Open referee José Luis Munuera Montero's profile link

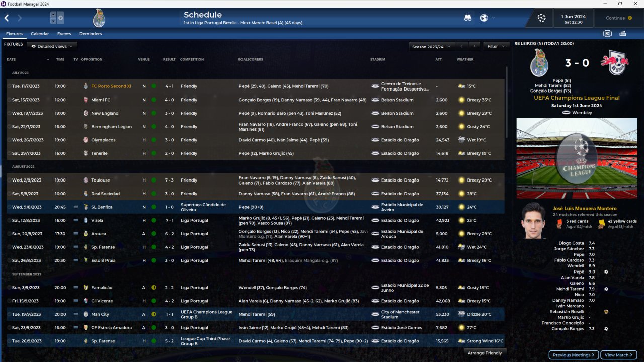tap(585, 208)
